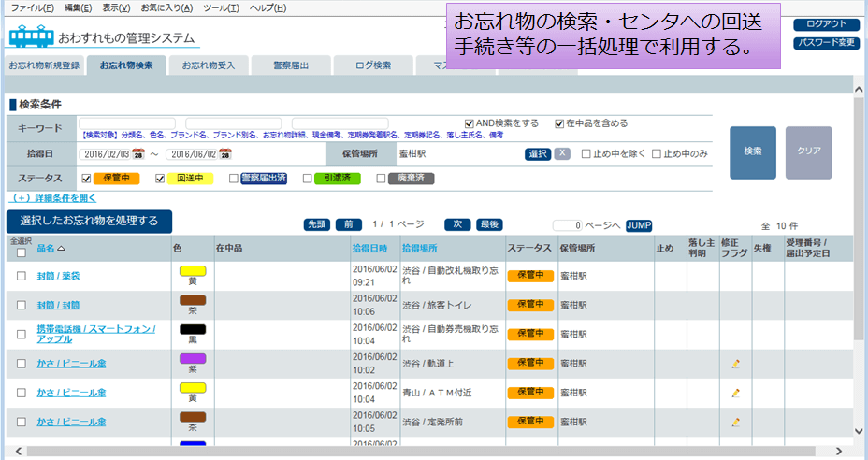The height and width of the screenshot is (460, 868).
Task: Open the ツール(T) menu
Action: pyautogui.click(x=222, y=7)
